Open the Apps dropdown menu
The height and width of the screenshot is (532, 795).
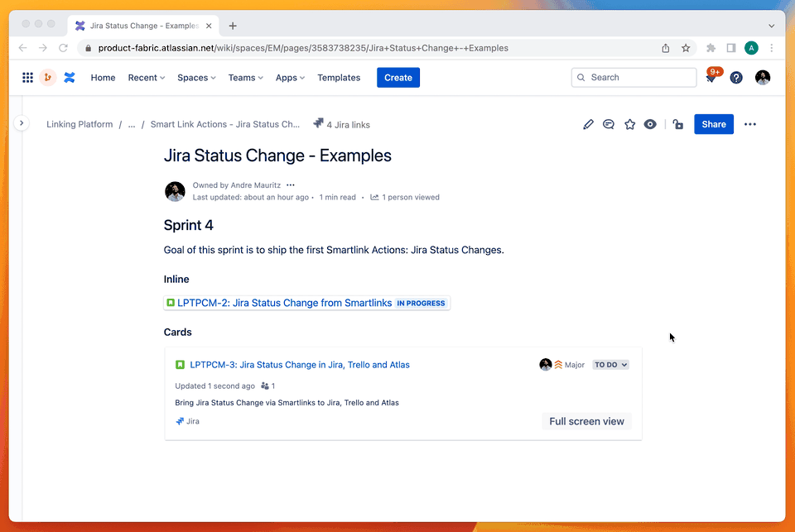(x=290, y=78)
